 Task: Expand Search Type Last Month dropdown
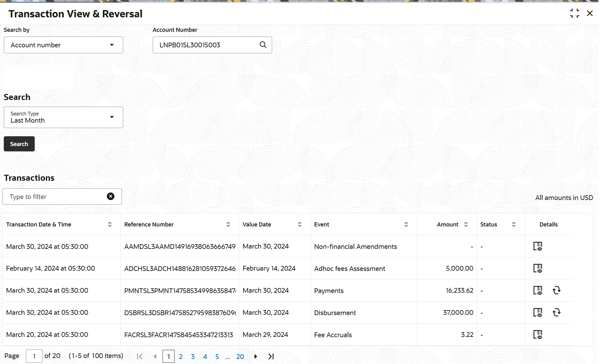63,117
